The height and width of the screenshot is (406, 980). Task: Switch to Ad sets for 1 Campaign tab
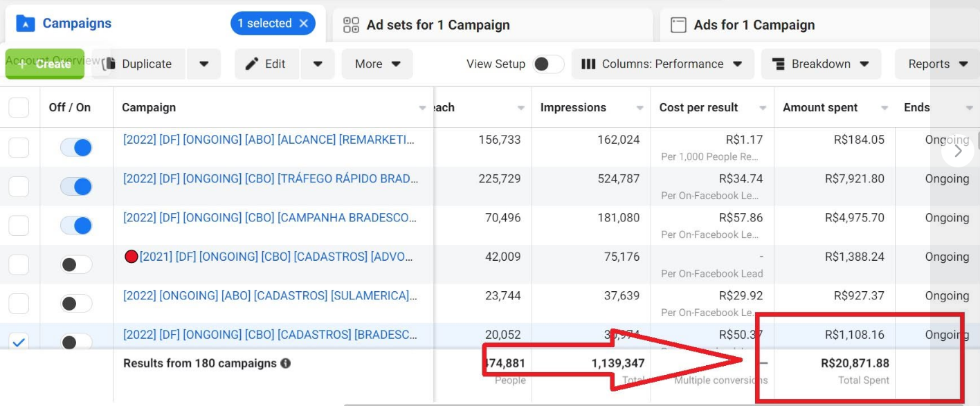[491, 25]
